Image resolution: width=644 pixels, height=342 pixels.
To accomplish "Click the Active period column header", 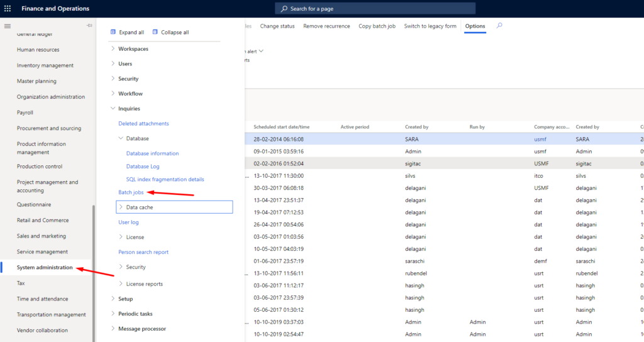I will click(355, 127).
